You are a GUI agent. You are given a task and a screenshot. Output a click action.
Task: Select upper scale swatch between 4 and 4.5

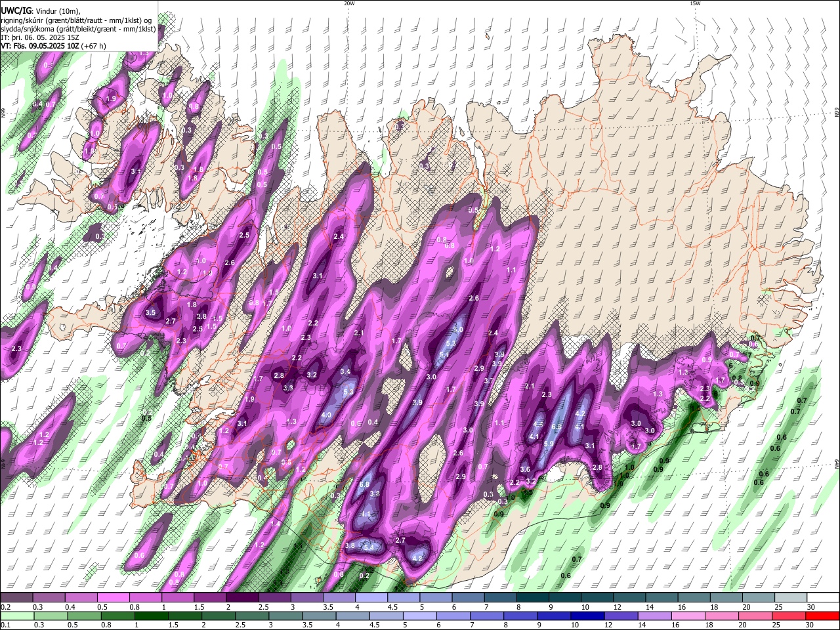[371, 598]
